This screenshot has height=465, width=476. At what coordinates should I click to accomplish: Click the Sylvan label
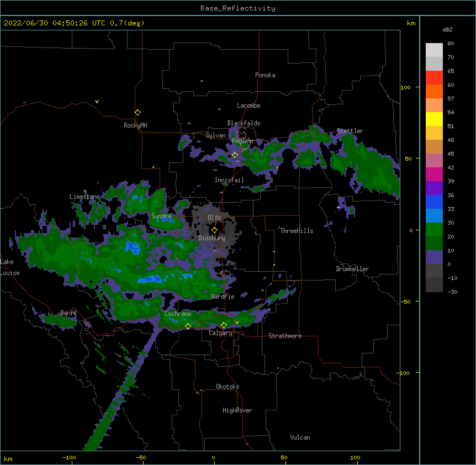tap(215, 135)
